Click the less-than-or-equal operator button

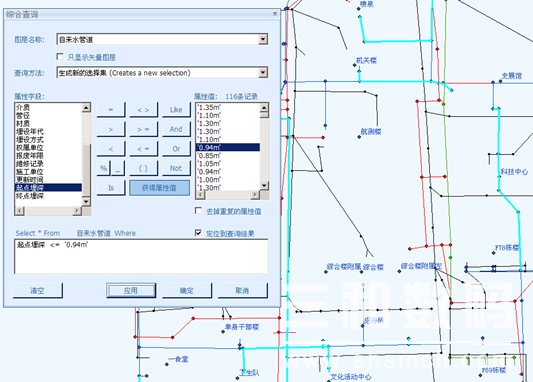click(x=143, y=149)
